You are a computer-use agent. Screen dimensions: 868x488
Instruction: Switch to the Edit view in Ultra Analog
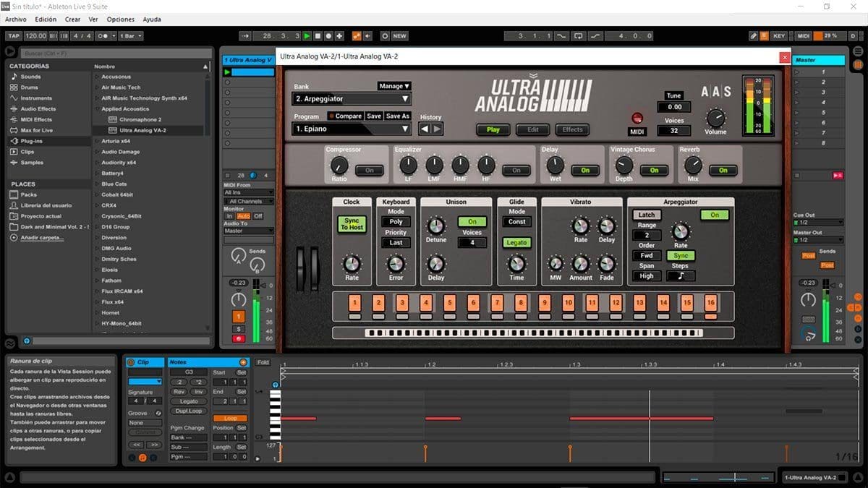tap(533, 129)
